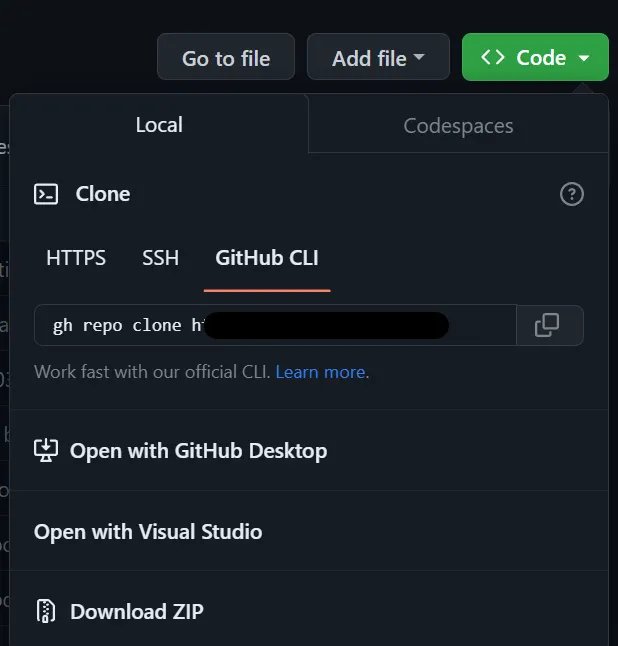Select the HTTPS clone option
Viewport: 618px width, 646px height.
pyautogui.click(x=76, y=258)
